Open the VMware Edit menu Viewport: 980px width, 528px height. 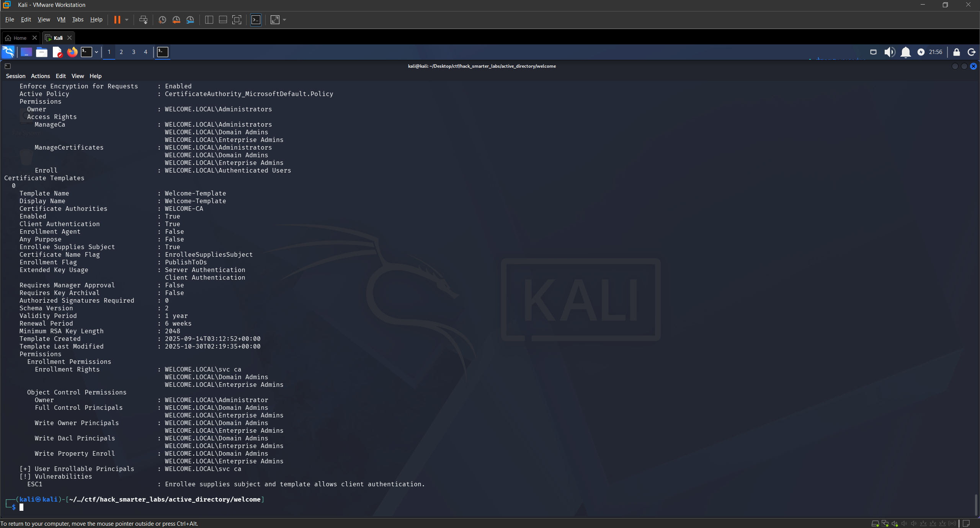point(26,20)
